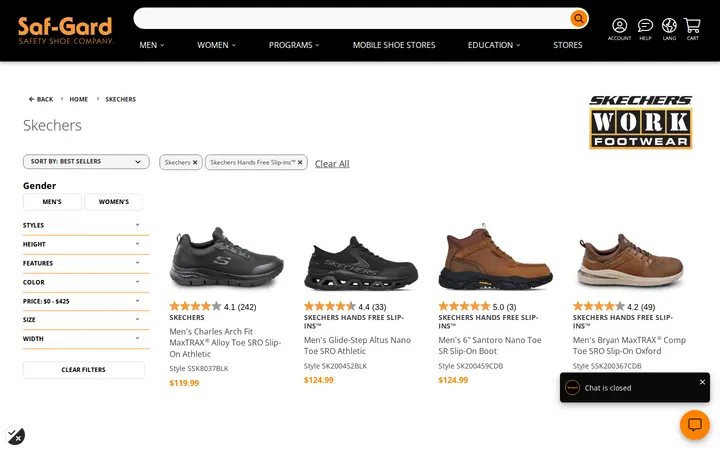This screenshot has width=720, height=450.
Task: Go to Home breadcrumb
Action: point(79,99)
